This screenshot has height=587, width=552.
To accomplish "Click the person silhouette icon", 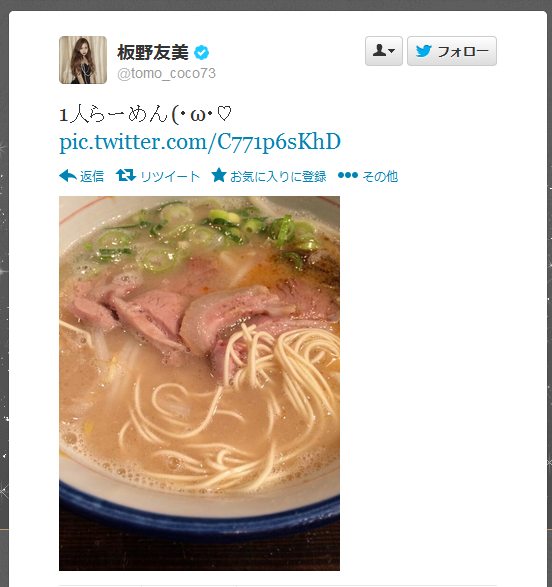I will tap(379, 50).
